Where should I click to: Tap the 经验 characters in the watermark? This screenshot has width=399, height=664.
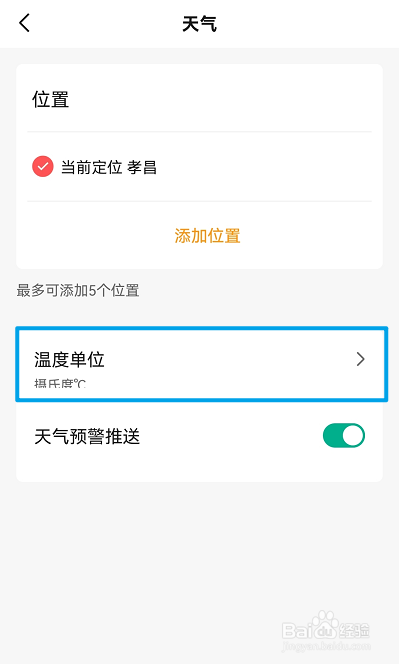[x=355, y=631]
